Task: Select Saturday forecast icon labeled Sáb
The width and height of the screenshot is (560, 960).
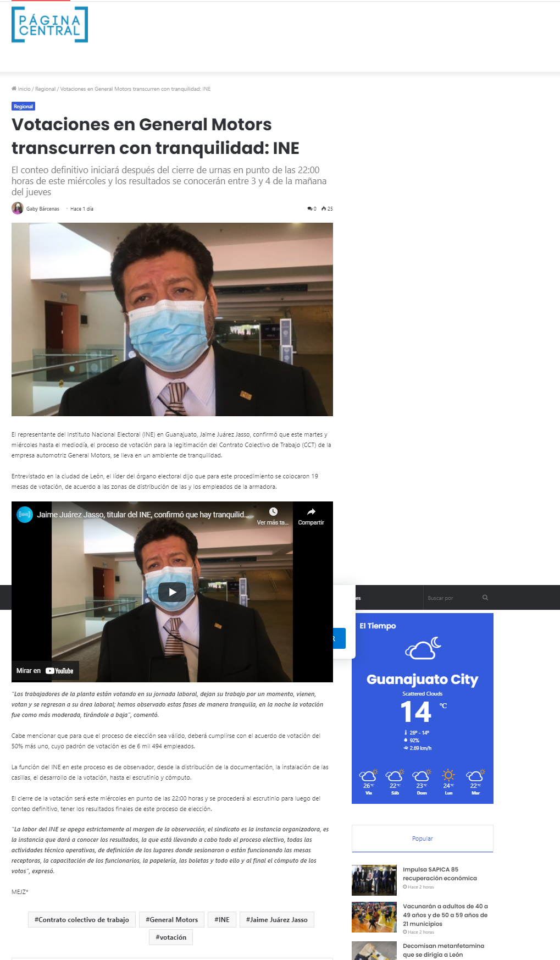Action: [395, 776]
